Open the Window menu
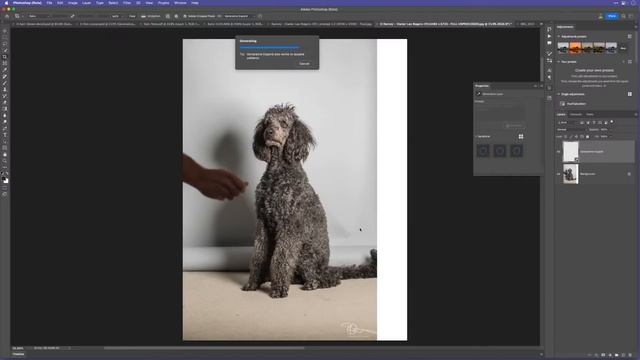Viewport: 640px width, 360px height. (x=180, y=3)
